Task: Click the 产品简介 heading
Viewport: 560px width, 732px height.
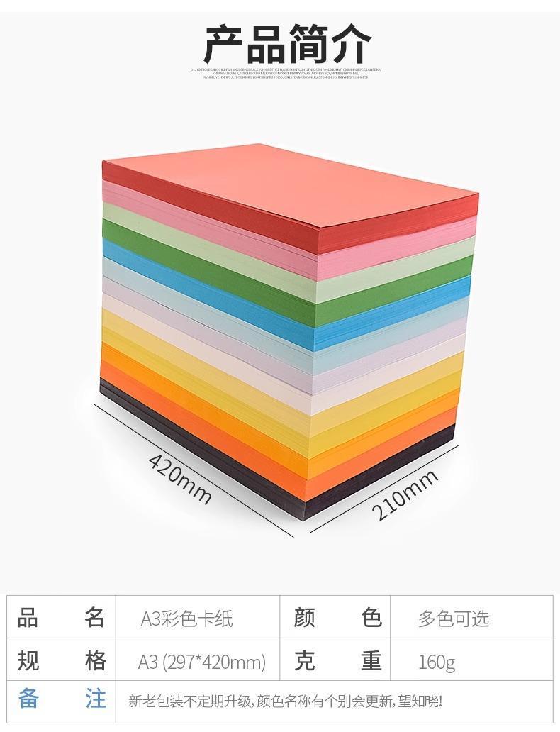Action: [287, 44]
